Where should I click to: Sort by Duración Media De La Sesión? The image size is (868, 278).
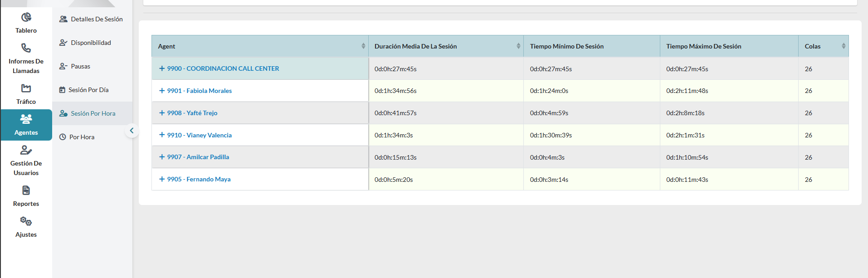518,46
